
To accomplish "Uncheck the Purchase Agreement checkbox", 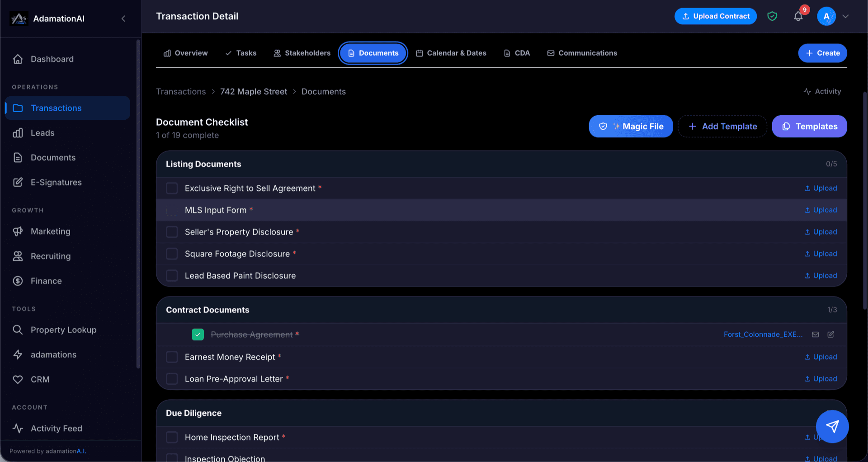I will [198, 335].
